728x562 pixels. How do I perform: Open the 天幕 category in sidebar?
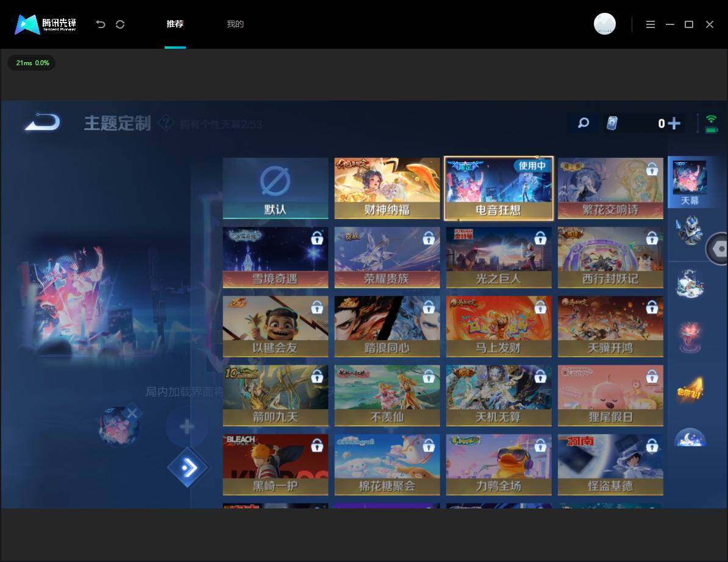pos(690,182)
